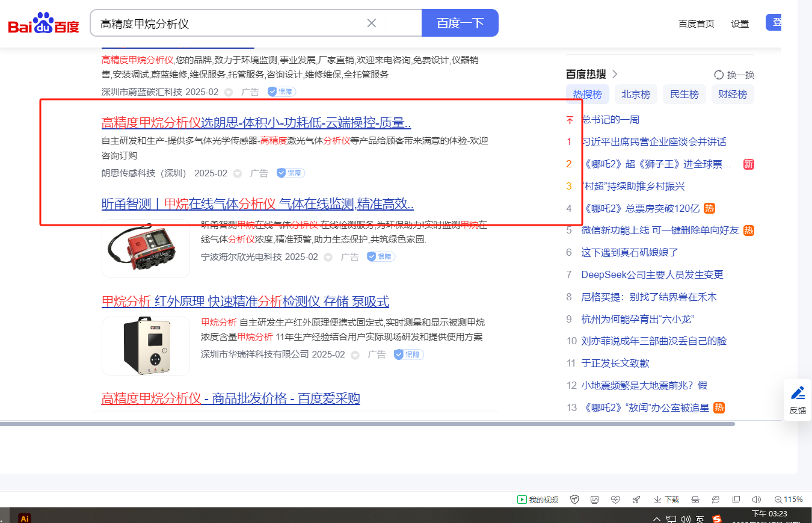The height and width of the screenshot is (523, 812).
Task: Click the 百度一下 search button
Action: coord(460,23)
